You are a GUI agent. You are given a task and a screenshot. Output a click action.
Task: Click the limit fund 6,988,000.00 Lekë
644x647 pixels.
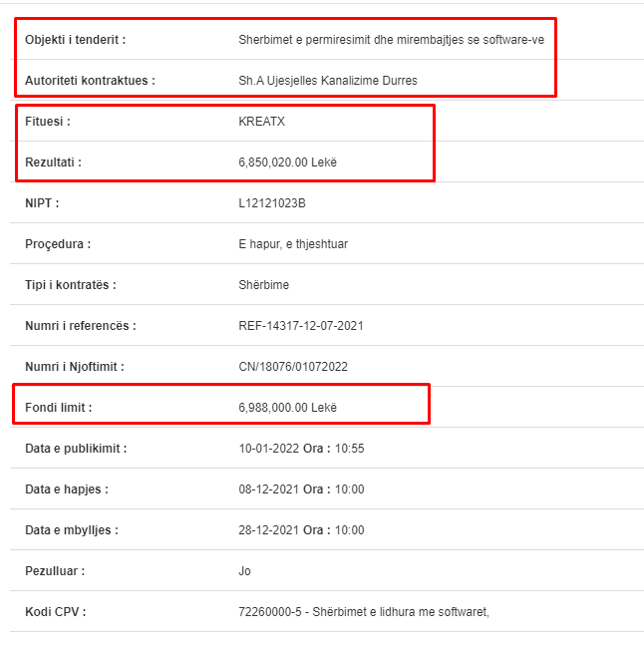coord(287,408)
